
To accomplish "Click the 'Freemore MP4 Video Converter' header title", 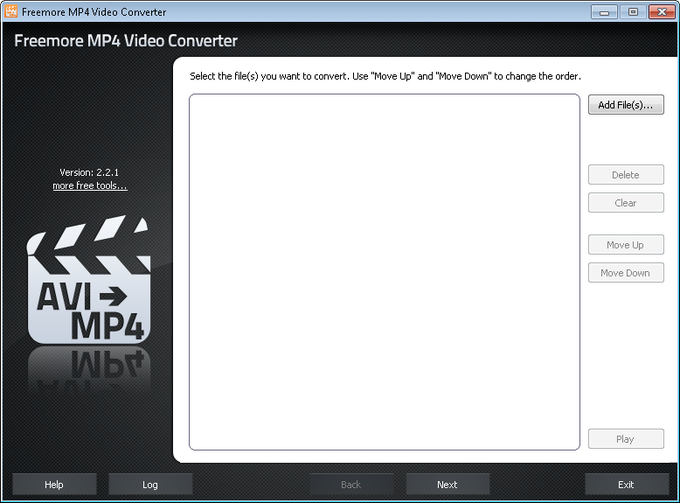I will [x=126, y=41].
